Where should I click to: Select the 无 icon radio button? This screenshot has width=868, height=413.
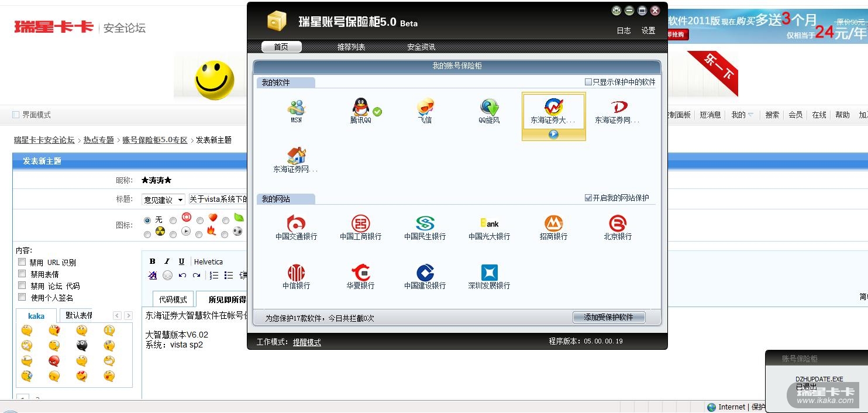point(147,221)
